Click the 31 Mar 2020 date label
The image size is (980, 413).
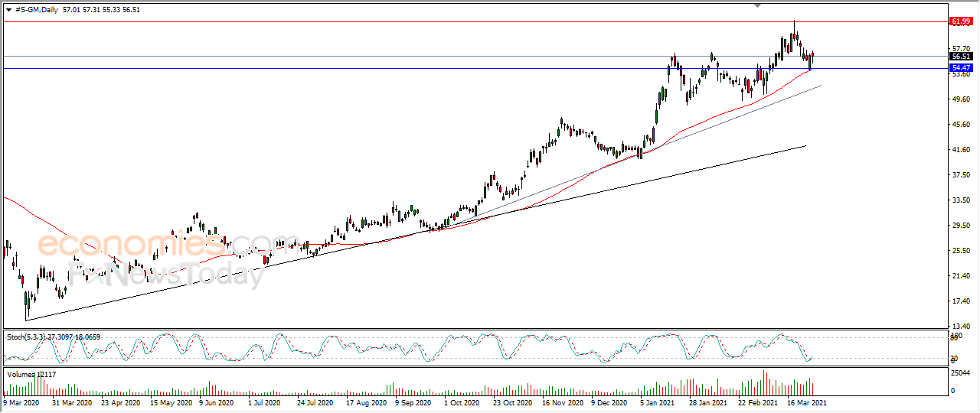[x=71, y=402]
